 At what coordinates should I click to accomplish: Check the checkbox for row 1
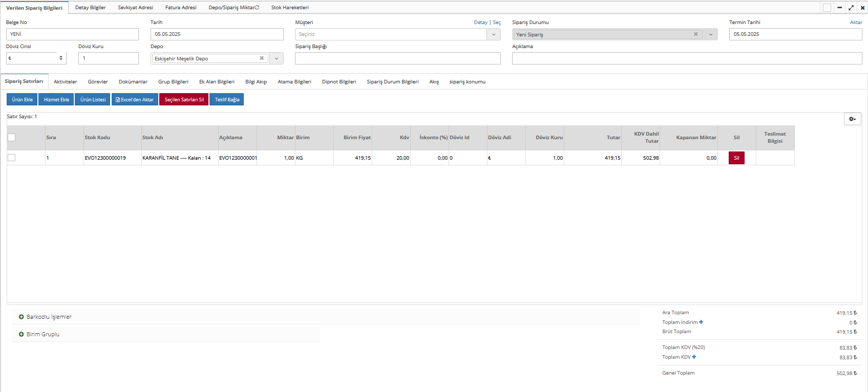[12, 158]
